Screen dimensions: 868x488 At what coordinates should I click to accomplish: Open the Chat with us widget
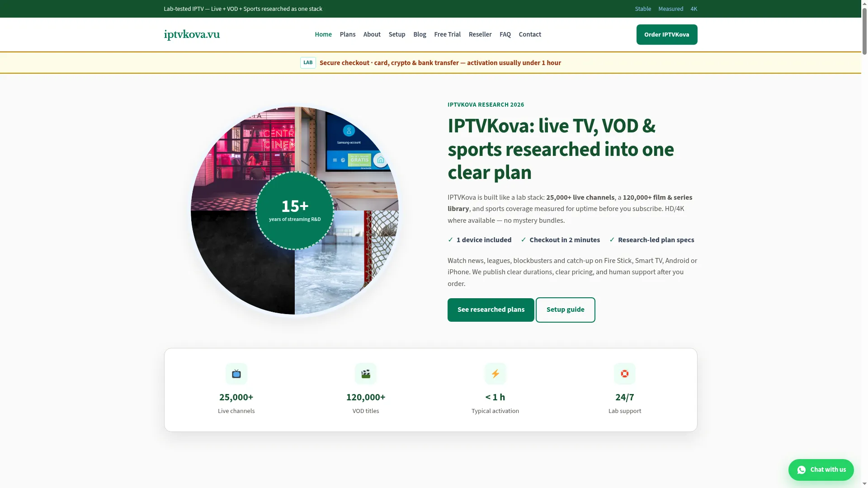click(x=821, y=470)
